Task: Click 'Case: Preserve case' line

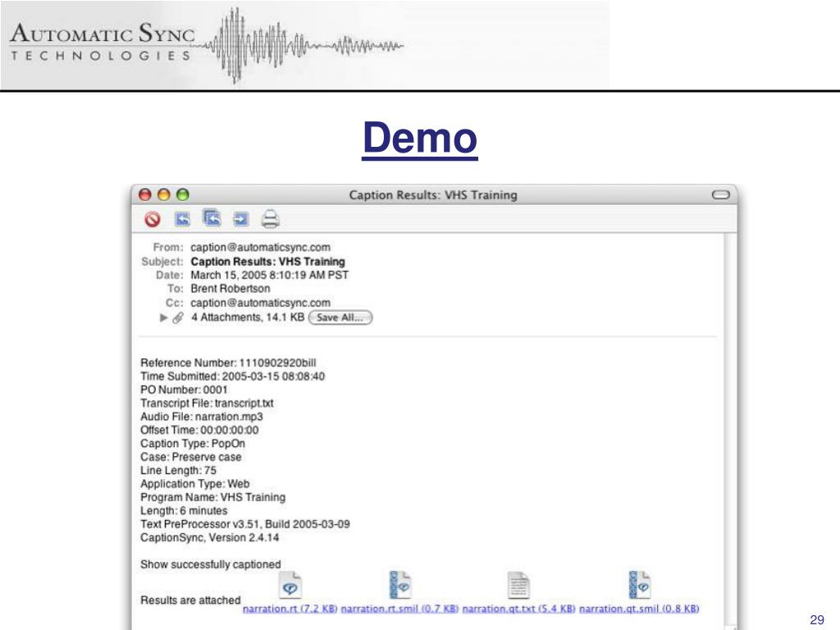Action: 190,457
